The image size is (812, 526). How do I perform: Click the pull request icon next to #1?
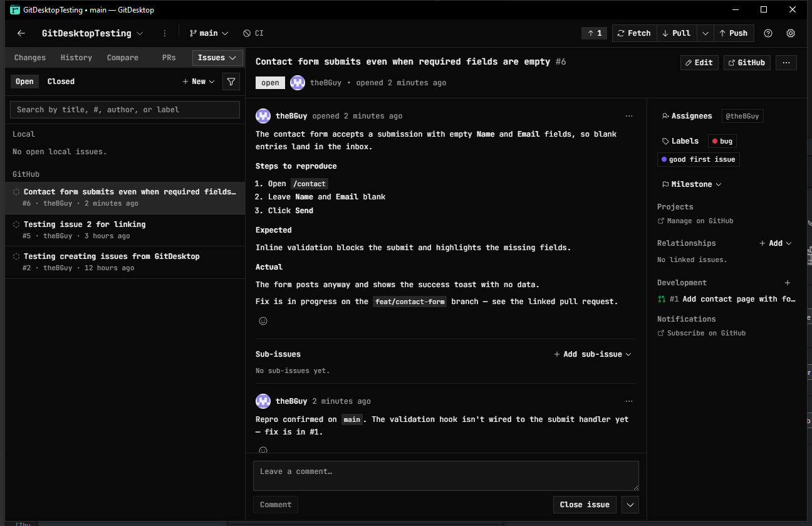(x=662, y=300)
